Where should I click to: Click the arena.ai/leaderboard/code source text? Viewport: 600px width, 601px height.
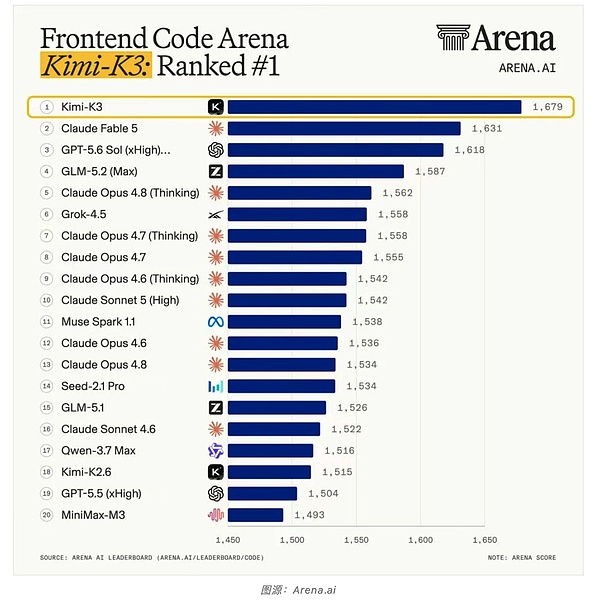[x=212, y=558]
